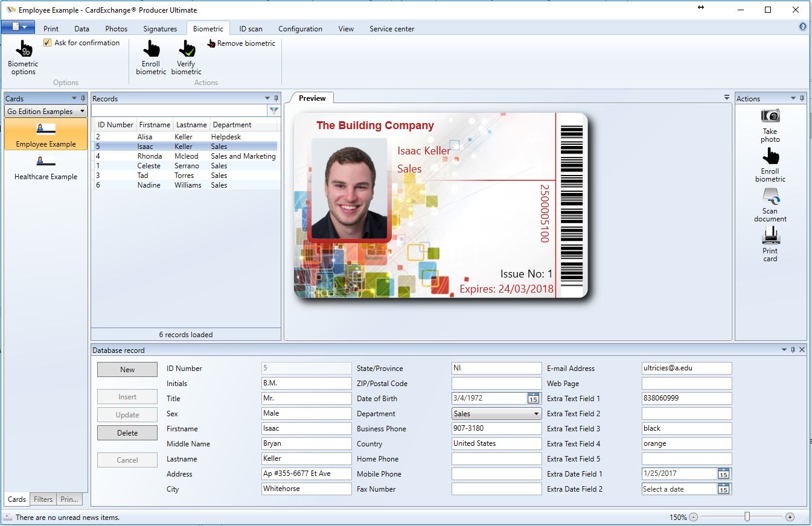The width and height of the screenshot is (812, 526).
Task: Select the Celeste Serrano record row
Action: (x=186, y=166)
